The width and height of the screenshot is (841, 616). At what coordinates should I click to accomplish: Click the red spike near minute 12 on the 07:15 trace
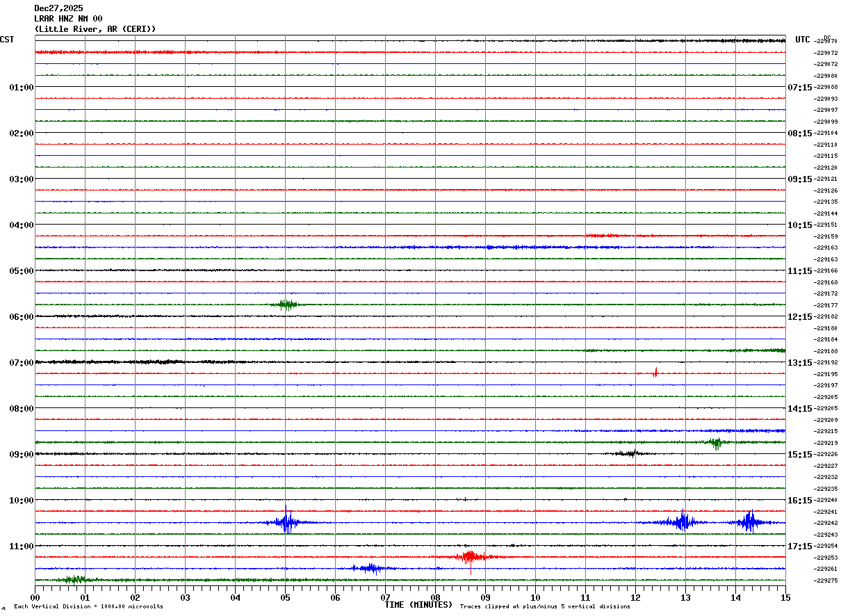(x=655, y=373)
